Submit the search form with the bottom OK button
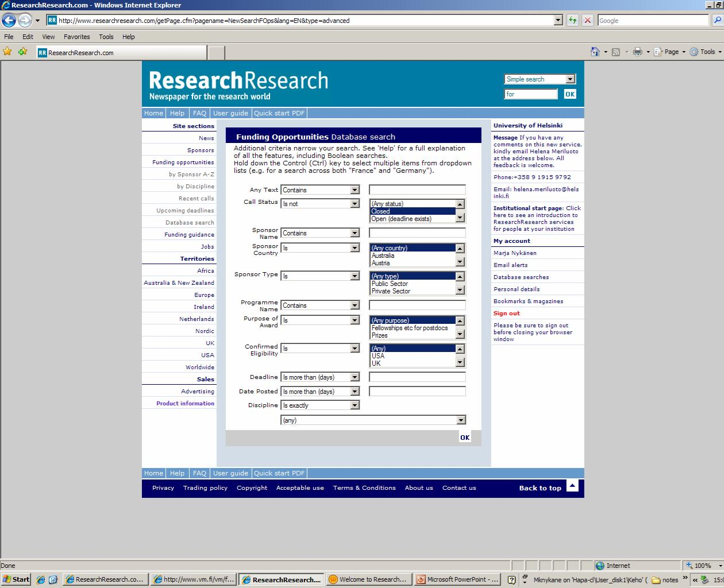This screenshot has width=724, height=588. click(x=465, y=438)
